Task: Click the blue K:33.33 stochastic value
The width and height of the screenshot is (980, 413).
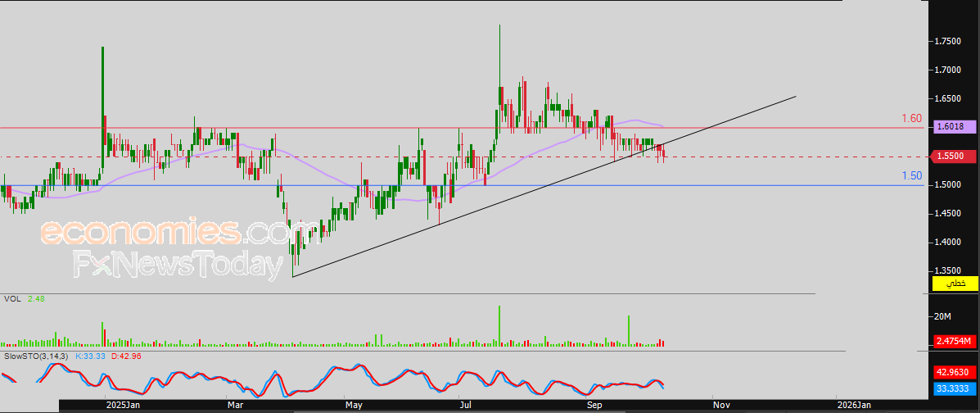Action: (x=91, y=356)
